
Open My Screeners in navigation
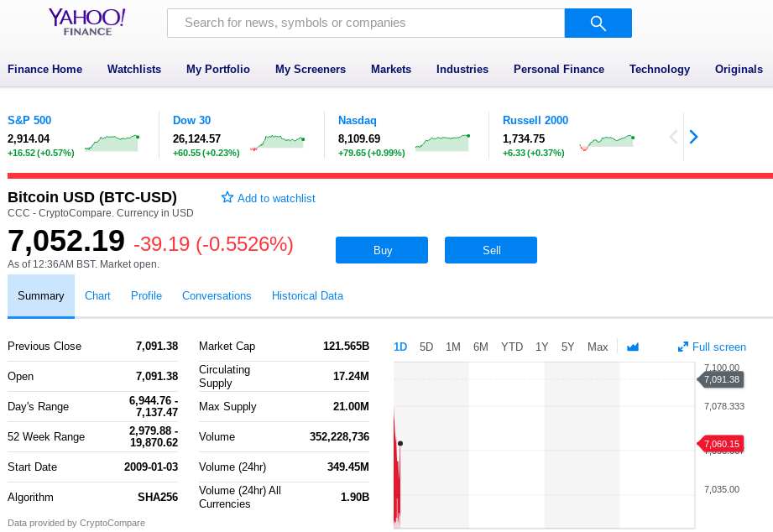click(x=311, y=69)
